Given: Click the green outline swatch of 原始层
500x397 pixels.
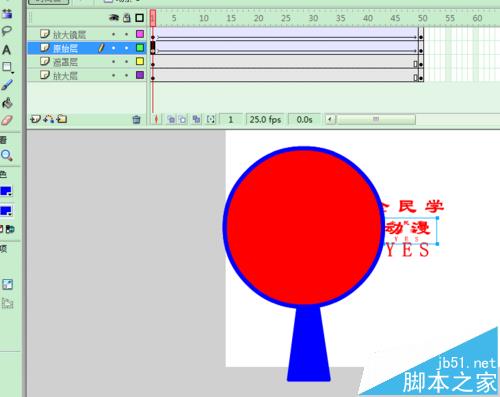Looking at the screenshot, I should click(140, 48).
